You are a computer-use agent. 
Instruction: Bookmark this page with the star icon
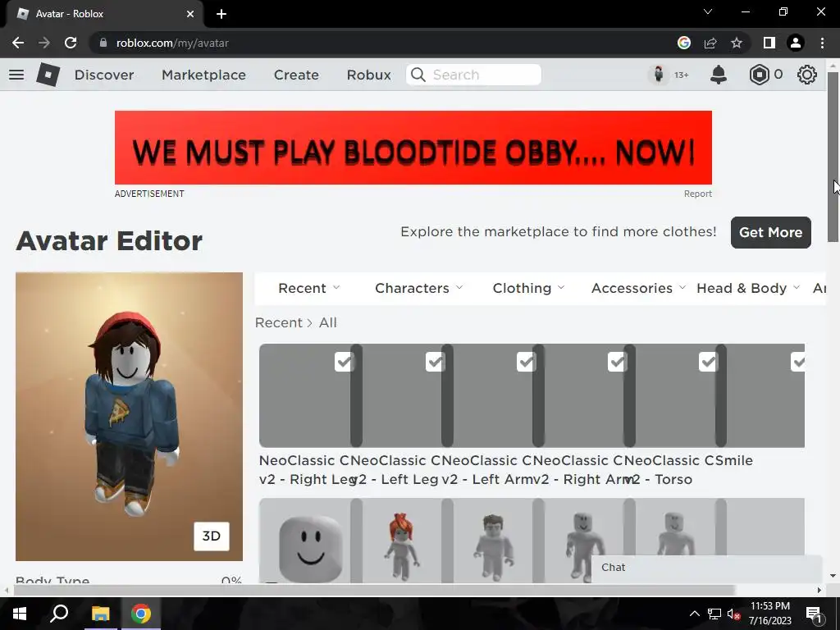[x=737, y=43]
